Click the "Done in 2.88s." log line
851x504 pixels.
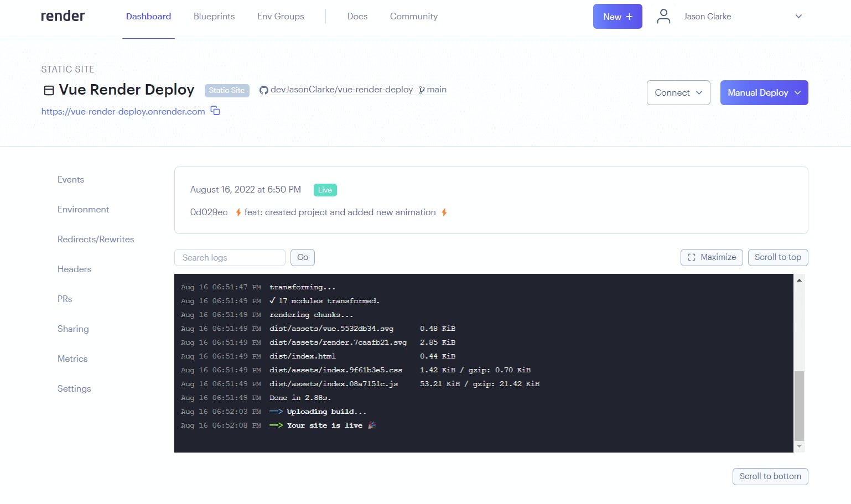click(x=300, y=398)
